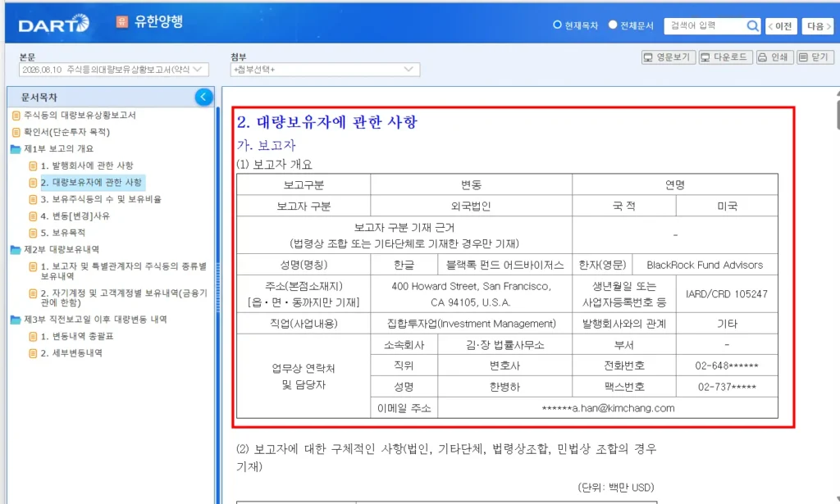Screen dimensions: 840x504
Task: Open 2. 세부변동내역
Action: pos(71,353)
